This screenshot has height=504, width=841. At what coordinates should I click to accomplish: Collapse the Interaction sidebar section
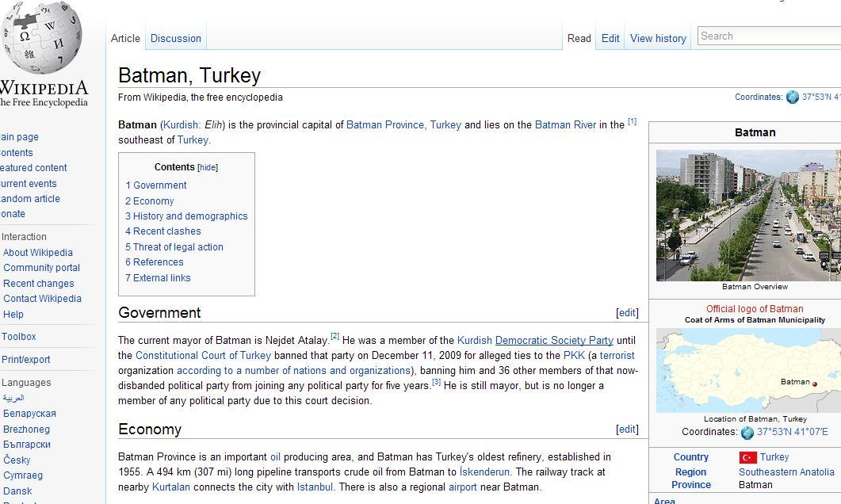[x=24, y=236]
